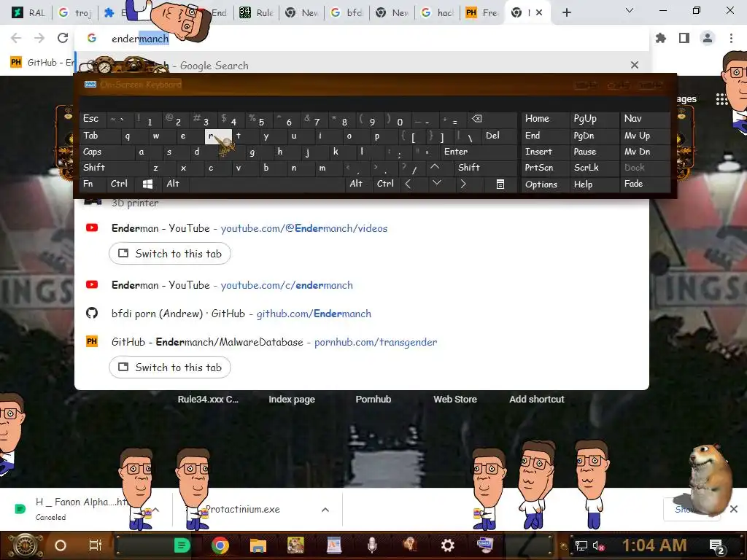Click the Chrome back arrow
747x560 pixels.
pos(16,38)
